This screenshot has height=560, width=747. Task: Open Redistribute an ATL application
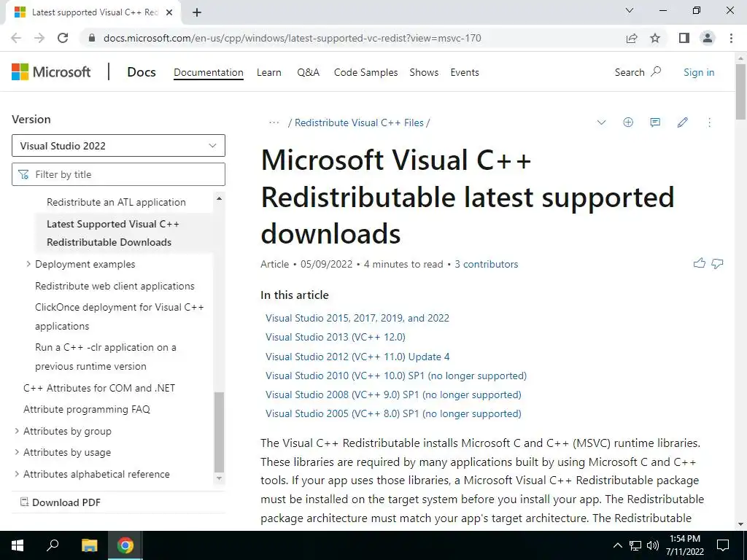tap(116, 202)
